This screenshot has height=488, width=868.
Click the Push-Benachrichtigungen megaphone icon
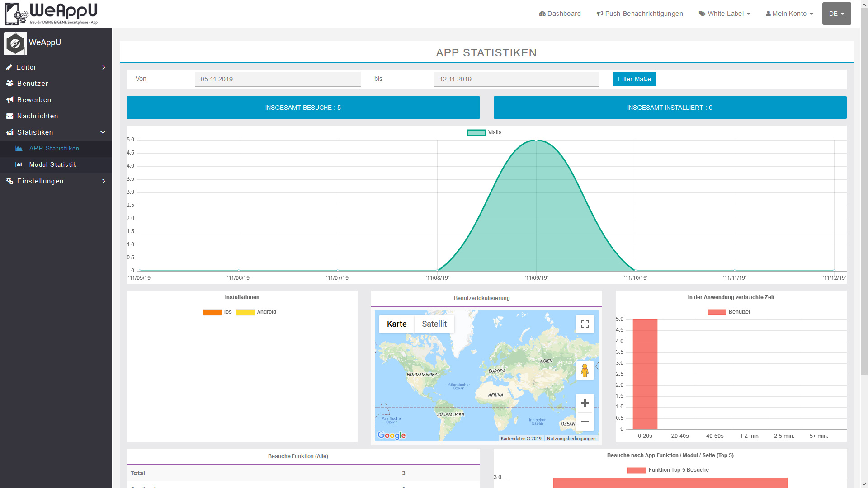coord(599,14)
